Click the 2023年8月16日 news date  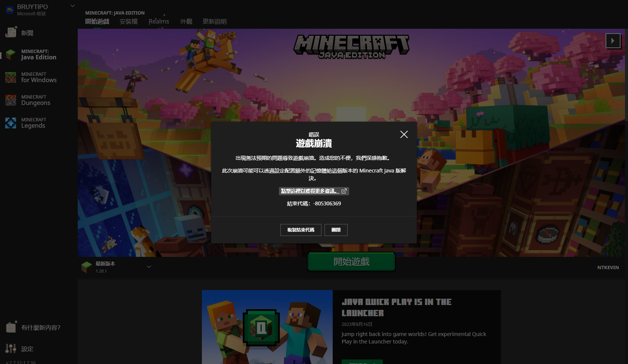pyautogui.click(x=357, y=324)
